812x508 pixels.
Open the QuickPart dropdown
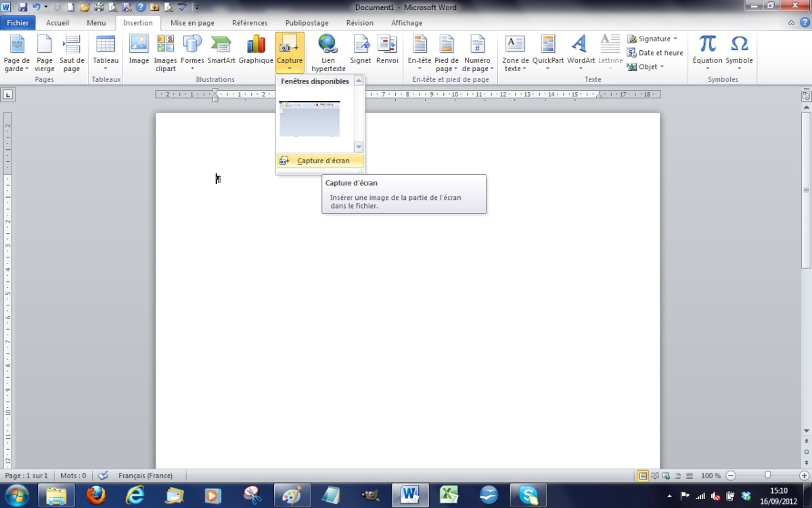coord(547,54)
